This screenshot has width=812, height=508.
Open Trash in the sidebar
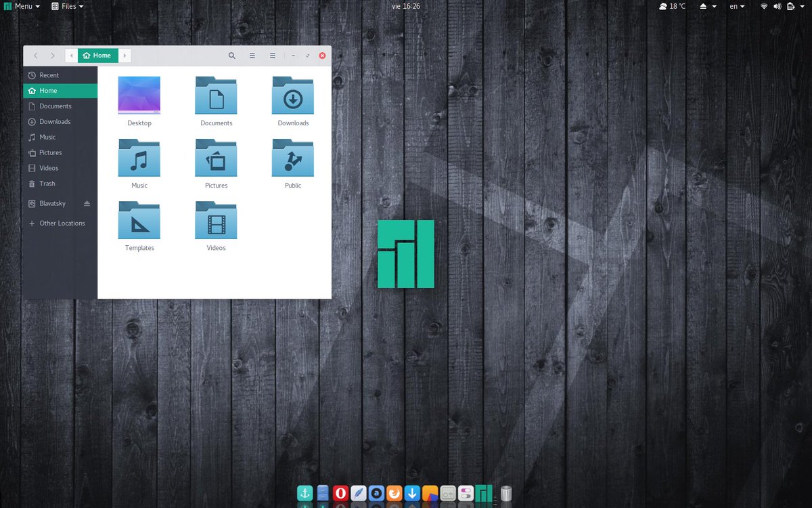click(x=60, y=184)
